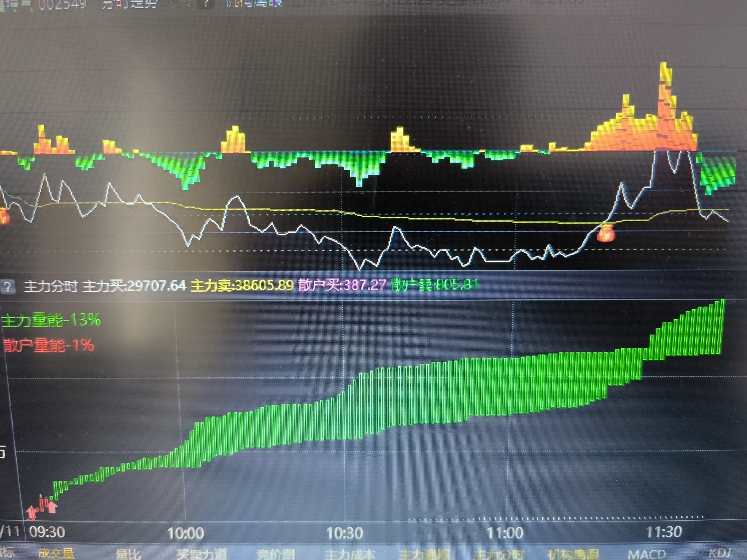Image resolution: width=747 pixels, height=560 pixels.
Task: Switch to the MACD indicator
Action: pos(647,554)
